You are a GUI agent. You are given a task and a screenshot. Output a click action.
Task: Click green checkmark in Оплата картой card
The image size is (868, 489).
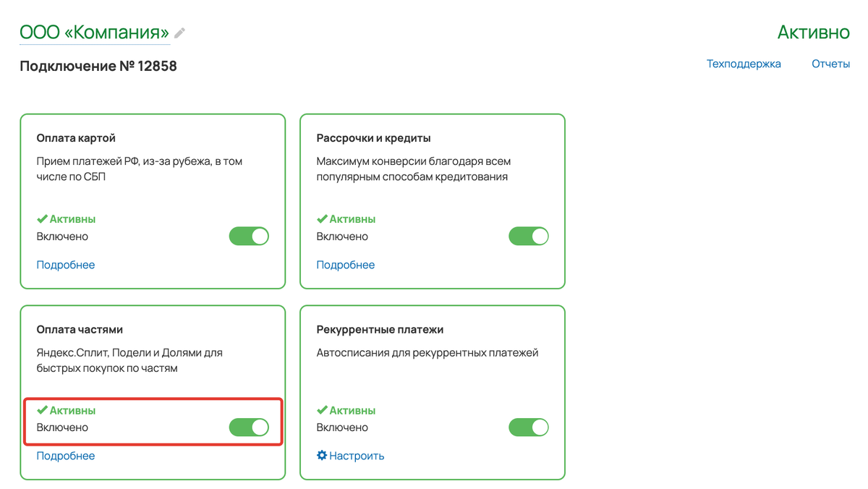[42, 218]
